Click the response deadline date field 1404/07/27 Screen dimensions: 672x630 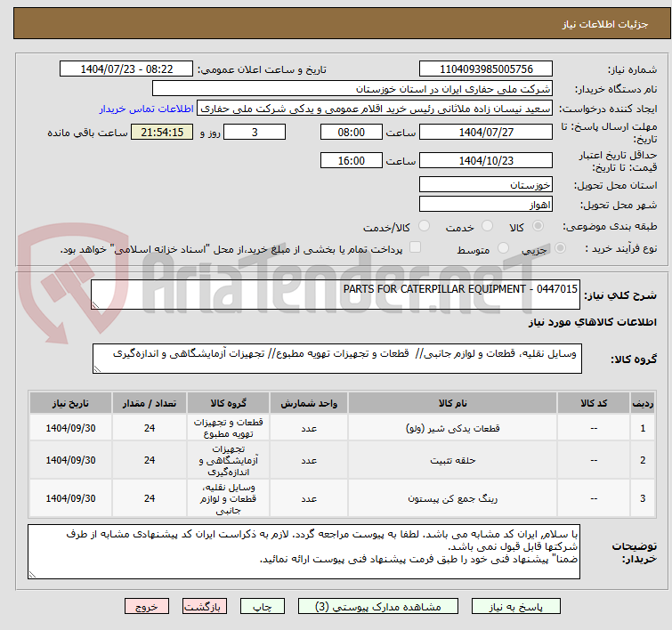pos(486,132)
